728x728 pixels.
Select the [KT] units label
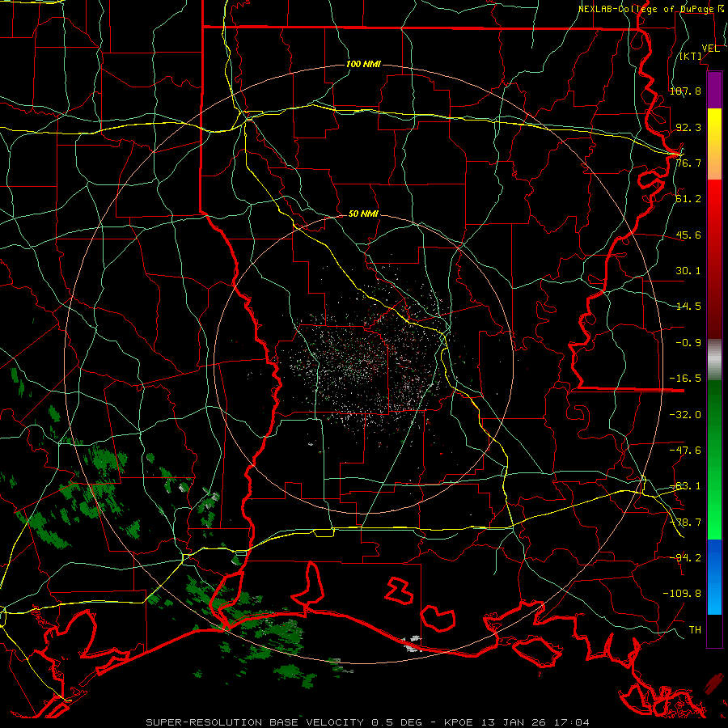[x=691, y=56]
